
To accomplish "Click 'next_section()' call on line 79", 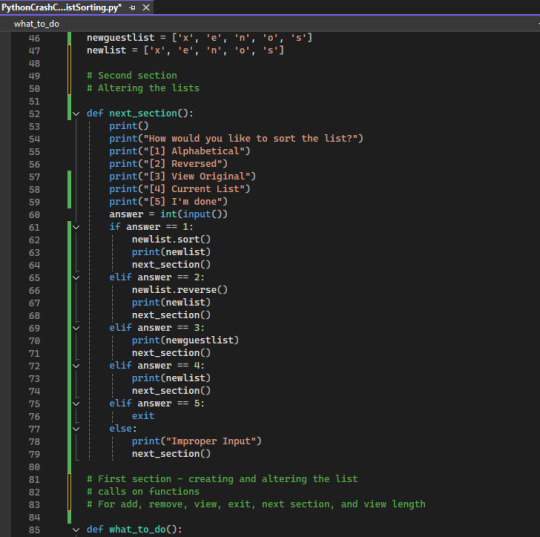I will point(171,454).
